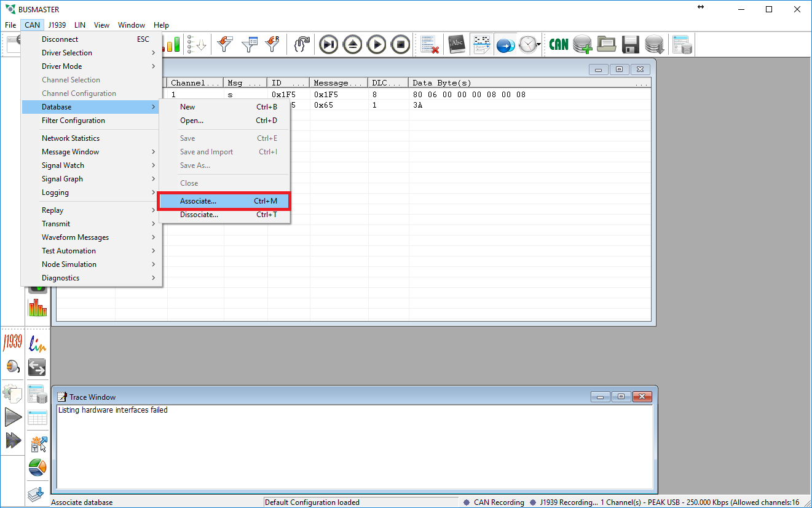The height and width of the screenshot is (508, 812).
Task: Click the gray play triangle sidebar icon
Action: [x=12, y=417]
